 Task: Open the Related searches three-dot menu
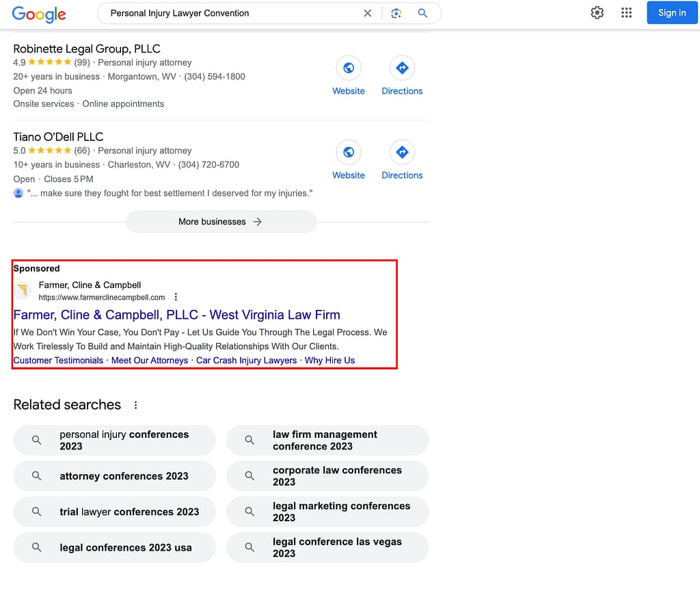(136, 405)
